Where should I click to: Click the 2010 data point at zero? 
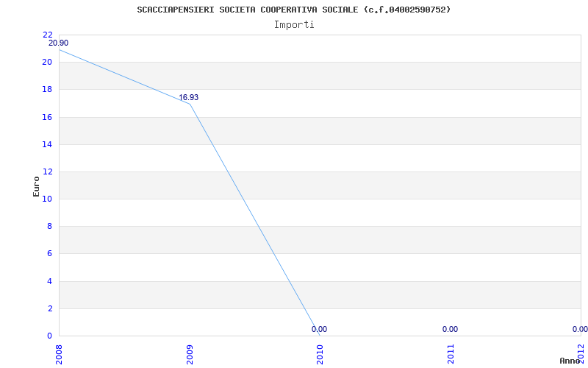click(320, 336)
